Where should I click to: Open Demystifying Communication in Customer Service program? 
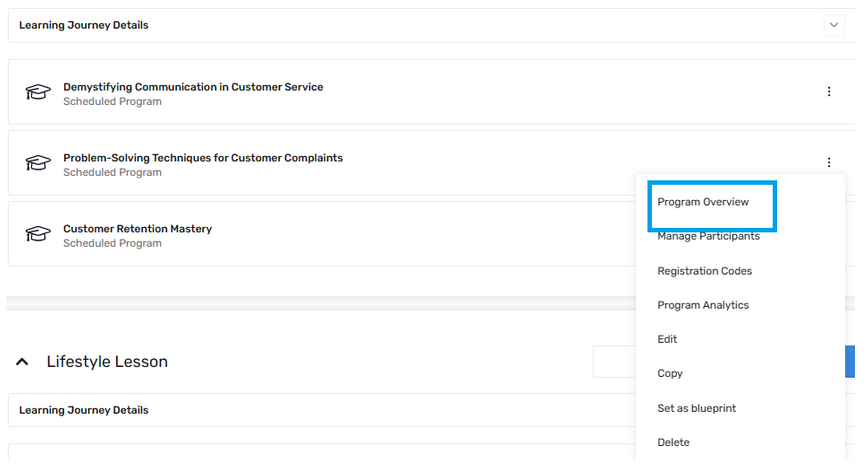pos(193,87)
